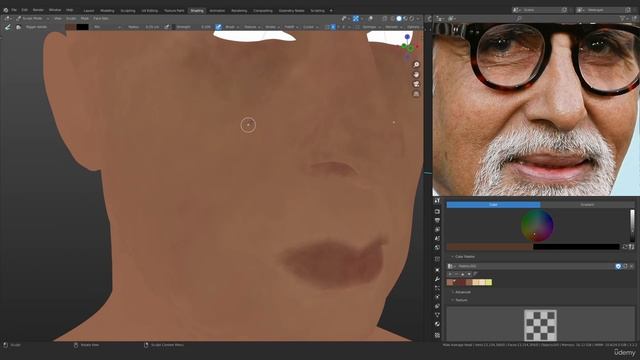Click the black secondary color bar below wheel

576,247
